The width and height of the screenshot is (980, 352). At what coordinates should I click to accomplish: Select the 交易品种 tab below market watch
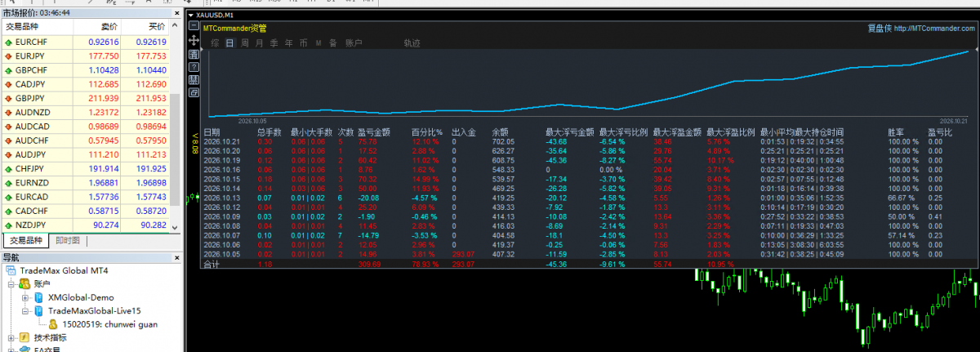28,241
